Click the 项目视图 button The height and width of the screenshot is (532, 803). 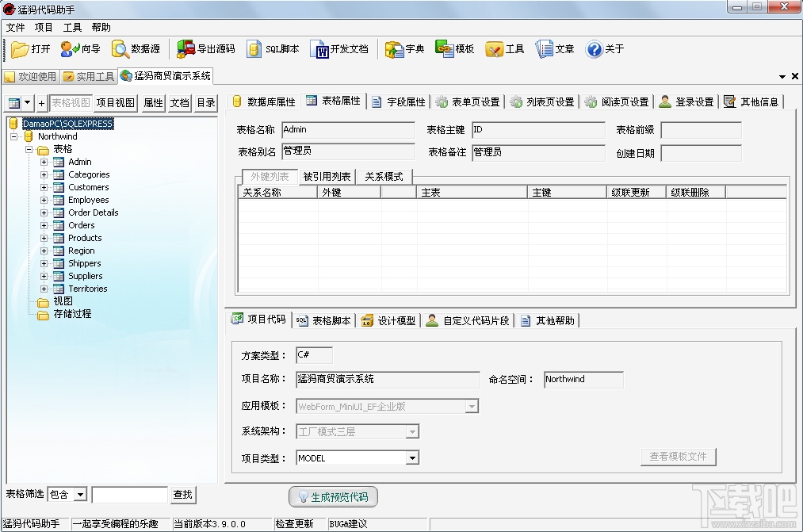click(115, 103)
